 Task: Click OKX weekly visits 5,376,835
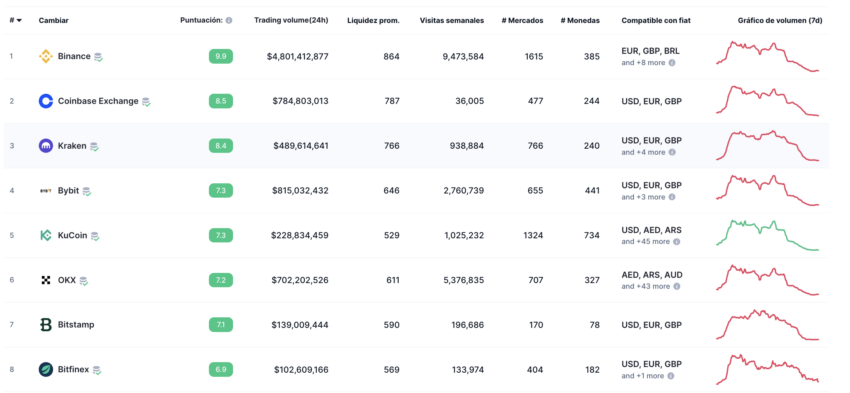[462, 280]
